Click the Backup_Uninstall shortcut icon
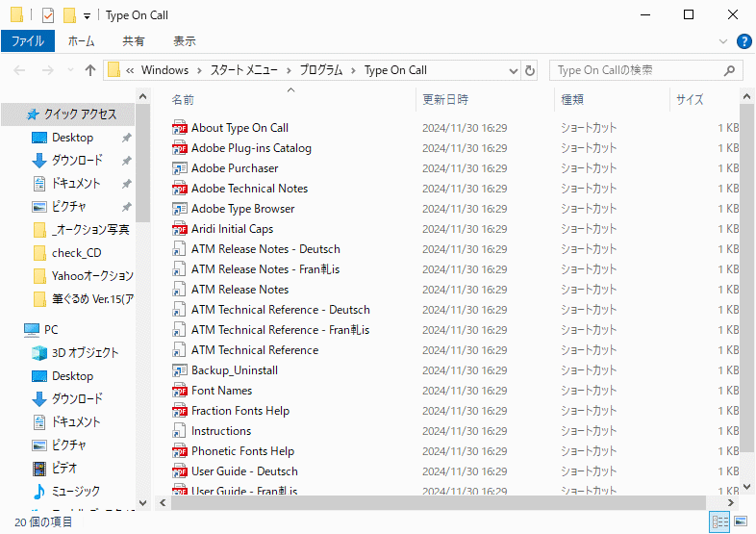This screenshot has width=756, height=534. (179, 370)
